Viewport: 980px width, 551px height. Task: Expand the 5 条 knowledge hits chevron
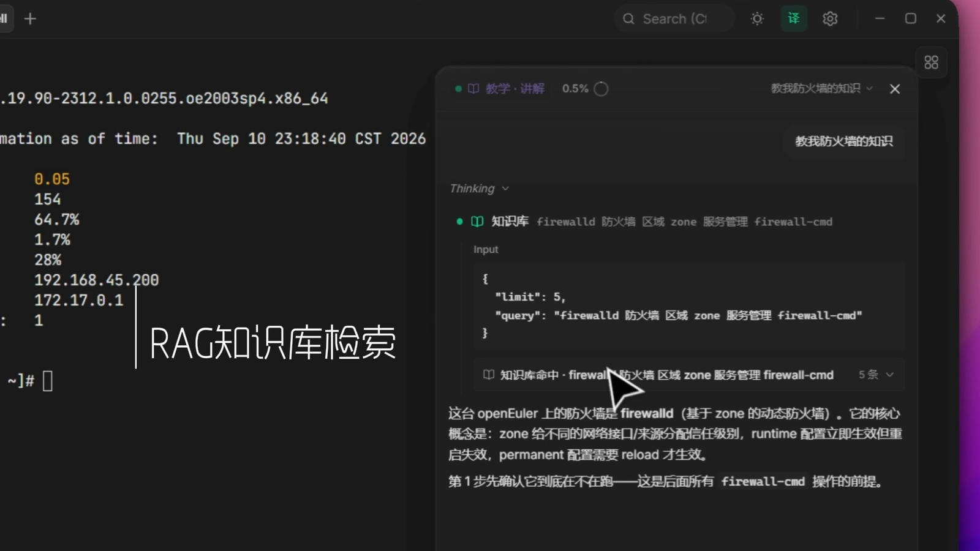click(890, 375)
